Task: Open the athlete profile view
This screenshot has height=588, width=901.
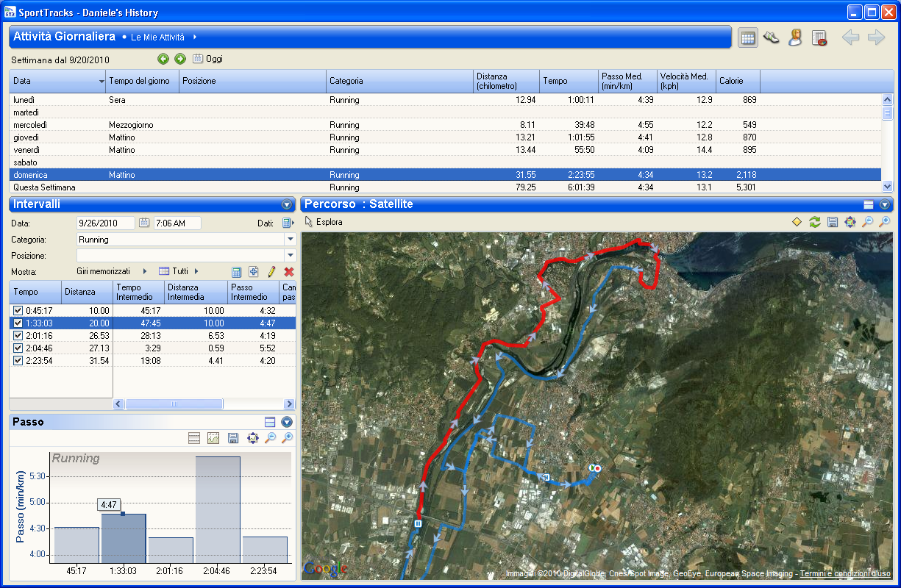Action: pos(795,38)
